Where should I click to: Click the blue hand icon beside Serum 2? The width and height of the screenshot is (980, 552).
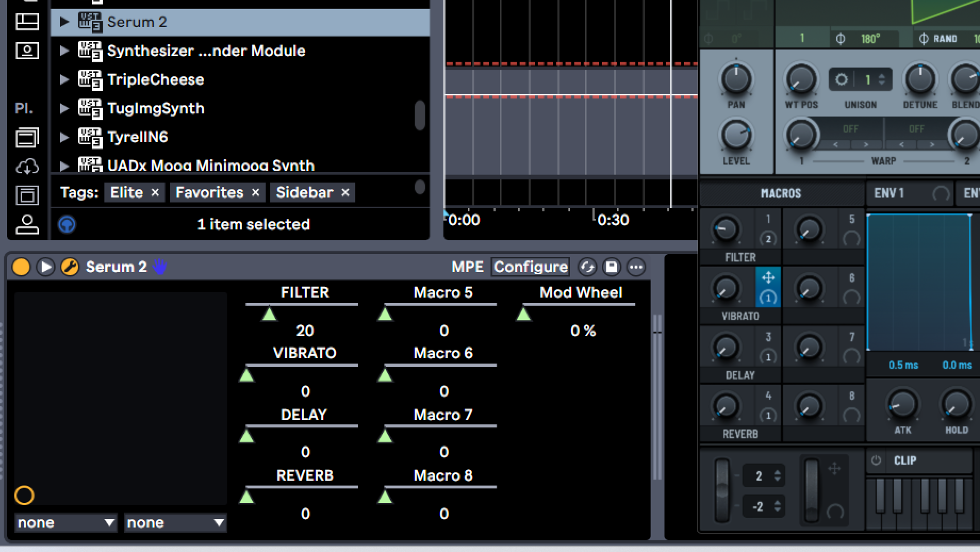click(x=160, y=267)
